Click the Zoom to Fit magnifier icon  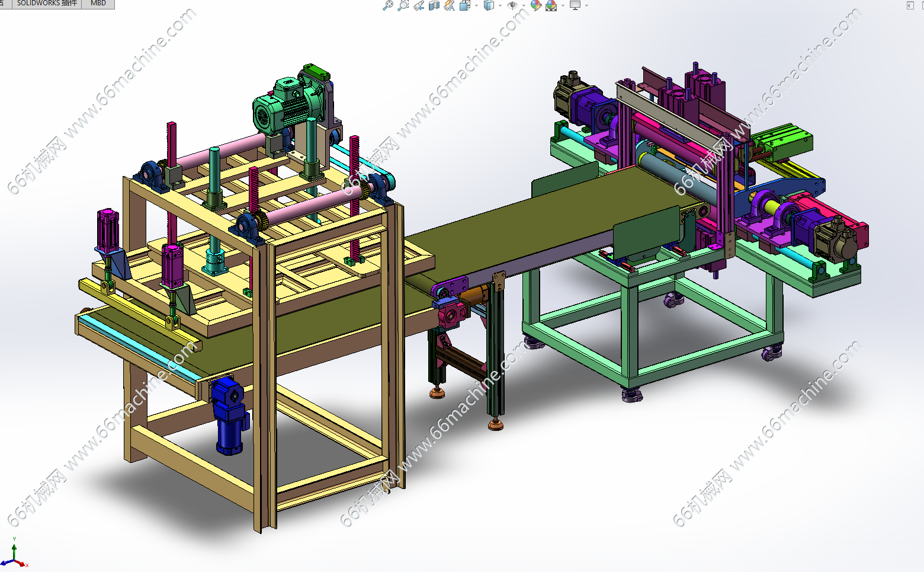tap(388, 5)
